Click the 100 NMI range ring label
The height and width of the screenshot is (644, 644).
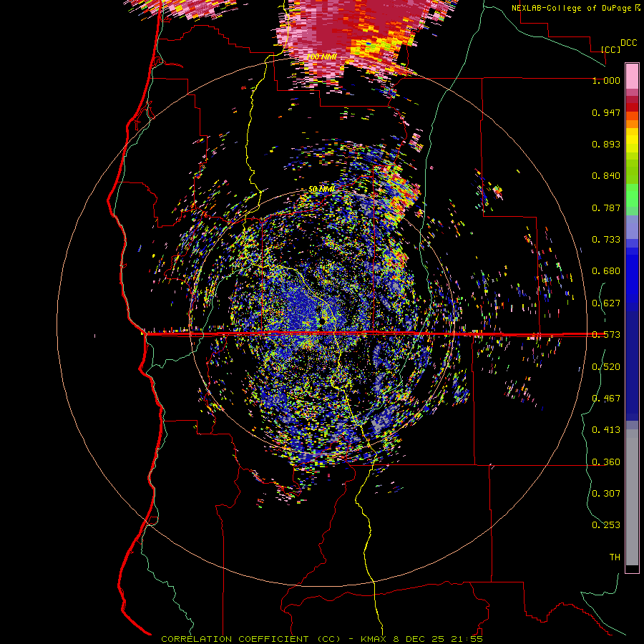(x=321, y=57)
